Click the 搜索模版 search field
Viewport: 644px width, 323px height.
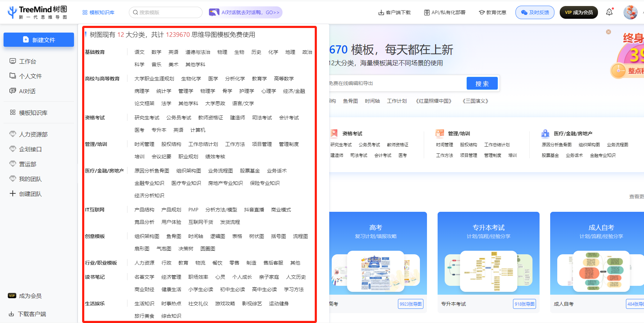tap(165, 12)
